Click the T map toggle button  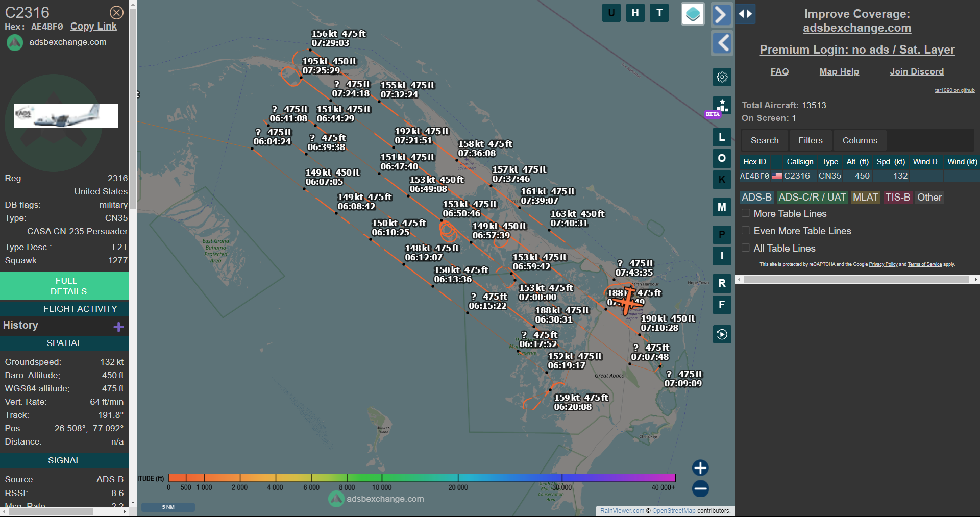click(x=659, y=13)
